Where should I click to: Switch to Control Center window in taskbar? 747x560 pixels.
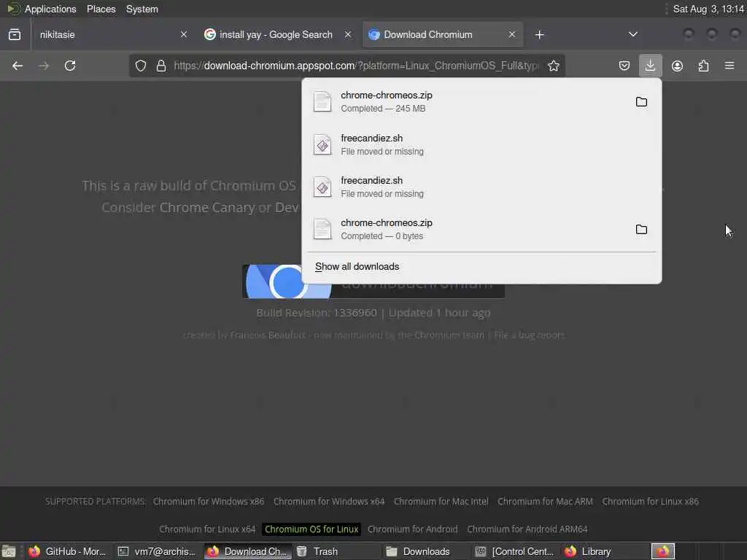(516, 551)
